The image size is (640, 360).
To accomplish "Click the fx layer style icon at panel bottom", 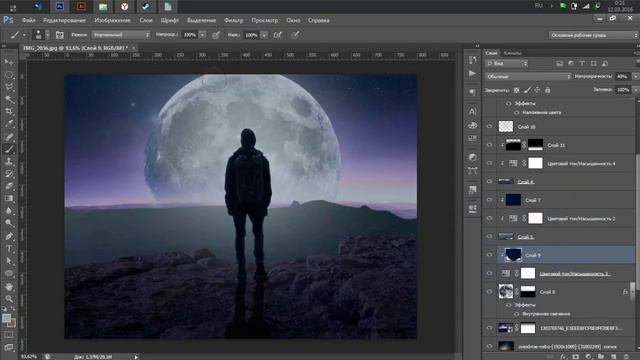I will coord(564,357).
